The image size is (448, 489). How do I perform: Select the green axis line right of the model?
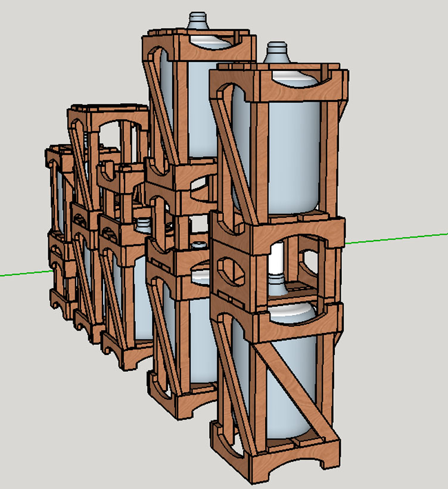click(397, 239)
